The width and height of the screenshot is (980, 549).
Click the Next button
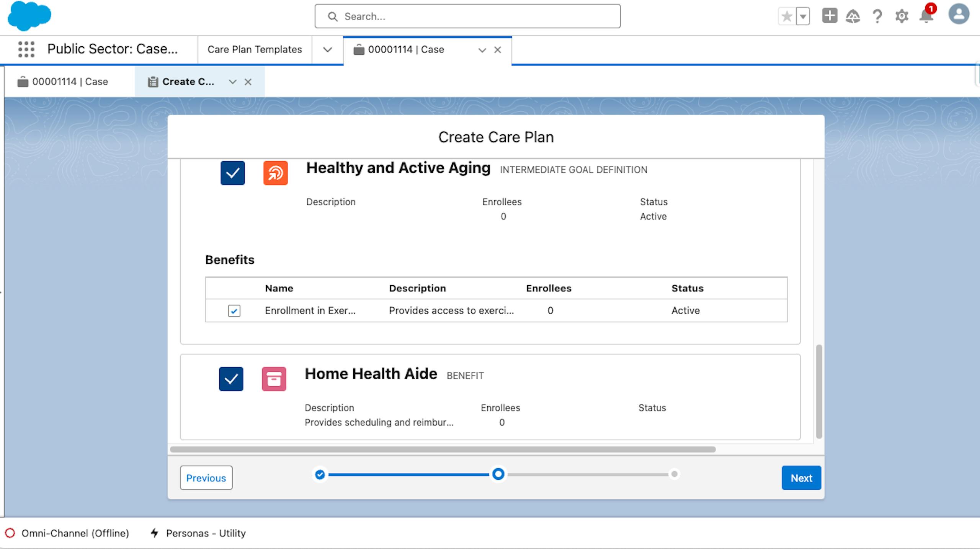(x=801, y=478)
